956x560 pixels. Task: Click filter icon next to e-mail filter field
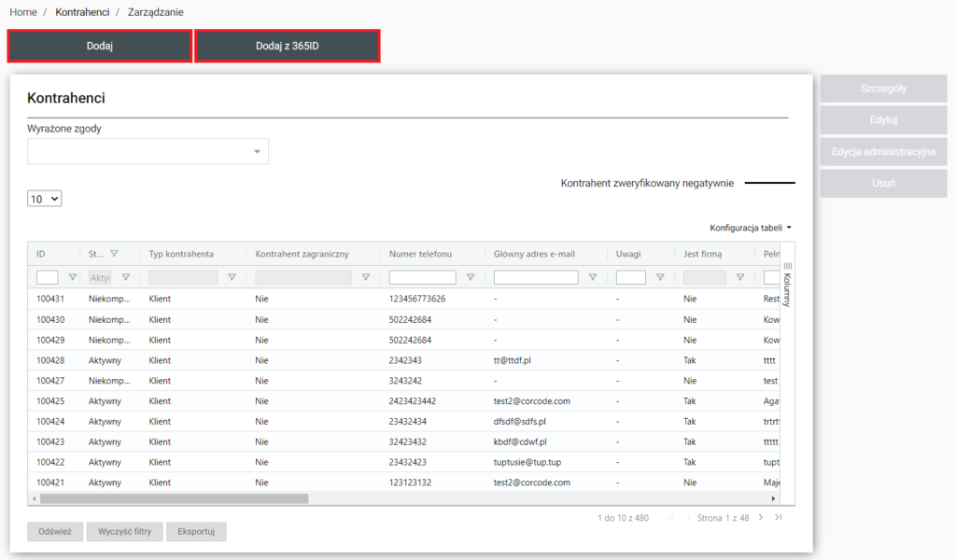tap(592, 277)
